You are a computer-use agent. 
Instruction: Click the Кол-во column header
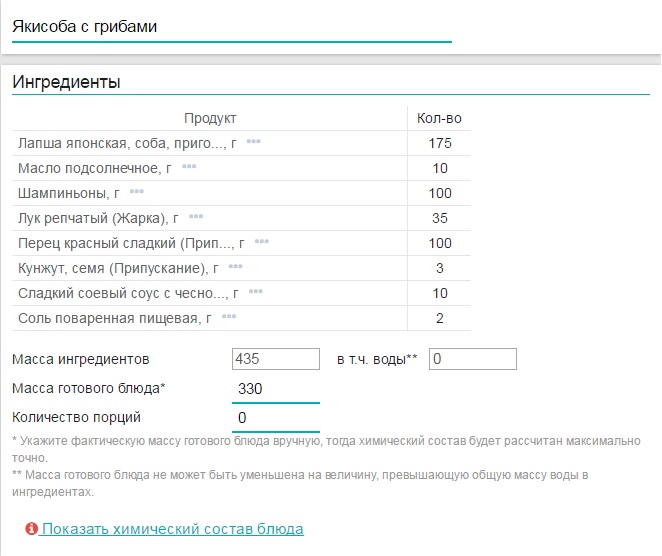point(439,118)
